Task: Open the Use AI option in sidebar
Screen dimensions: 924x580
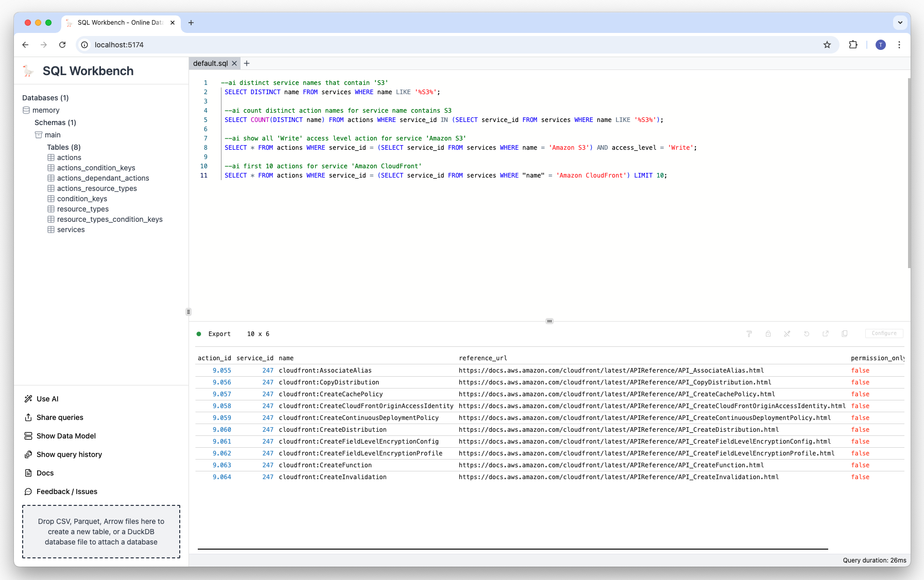Action: [47, 399]
